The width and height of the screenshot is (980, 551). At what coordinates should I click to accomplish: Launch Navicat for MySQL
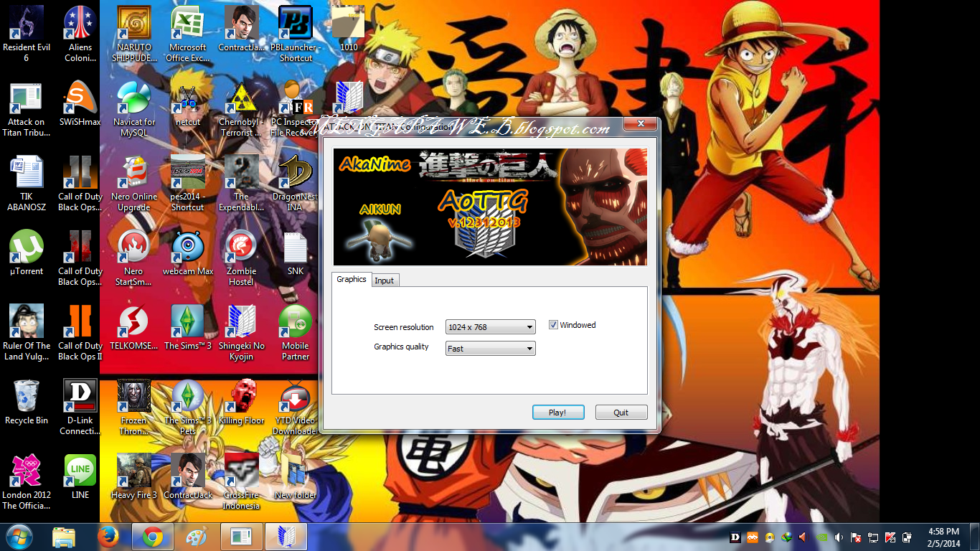click(x=134, y=109)
